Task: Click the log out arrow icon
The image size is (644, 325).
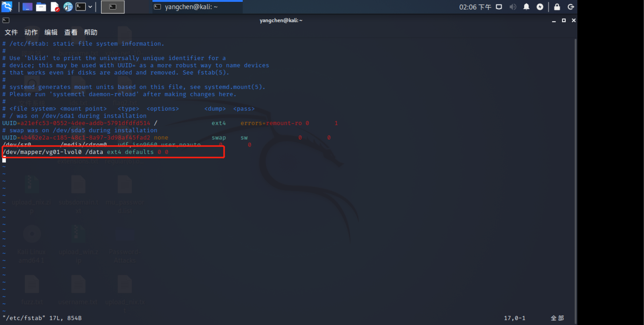Action: (x=571, y=7)
